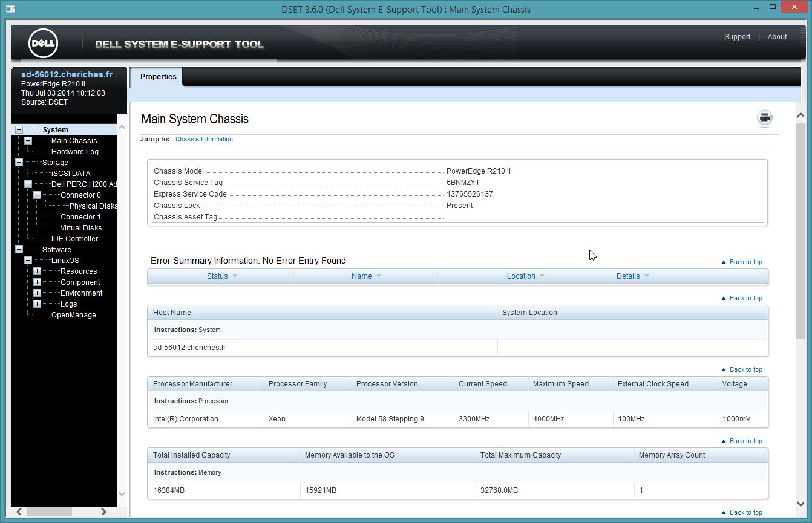Jump to Chassis Information section
The image size is (812, 523).
pos(204,139)
